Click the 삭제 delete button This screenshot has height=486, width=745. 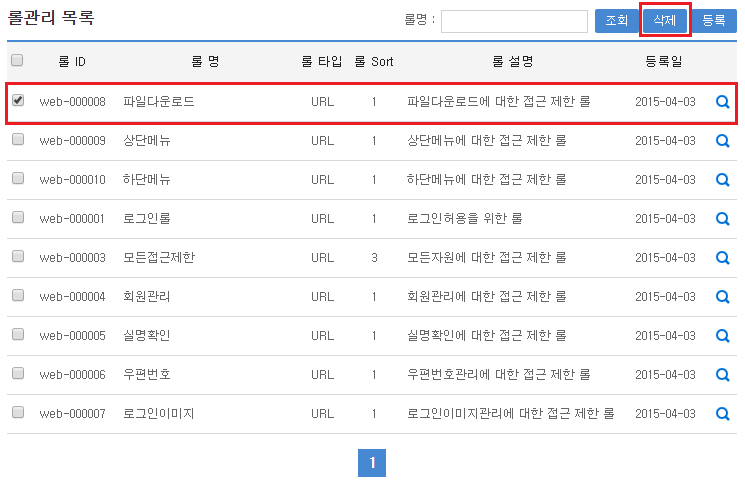pyautogui.click(x=665, y=21)
